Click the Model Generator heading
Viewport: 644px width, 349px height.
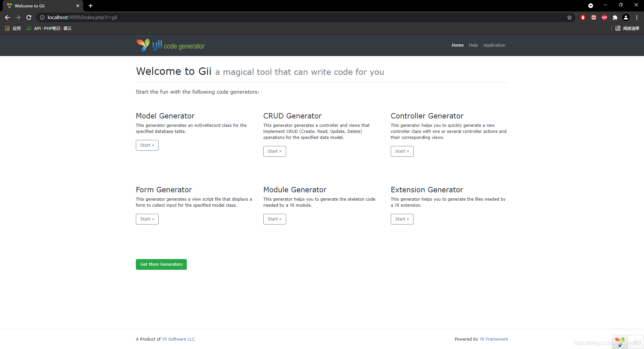pos(165,116)
